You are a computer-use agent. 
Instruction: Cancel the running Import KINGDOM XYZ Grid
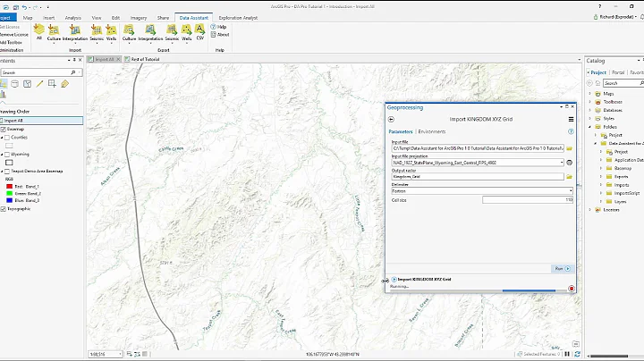click(x=572, y=289)
